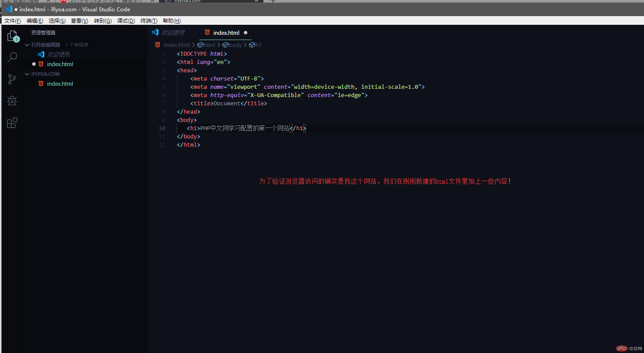Click the closing </html> tag line
The image size is (644, 353).
[189, 145]
